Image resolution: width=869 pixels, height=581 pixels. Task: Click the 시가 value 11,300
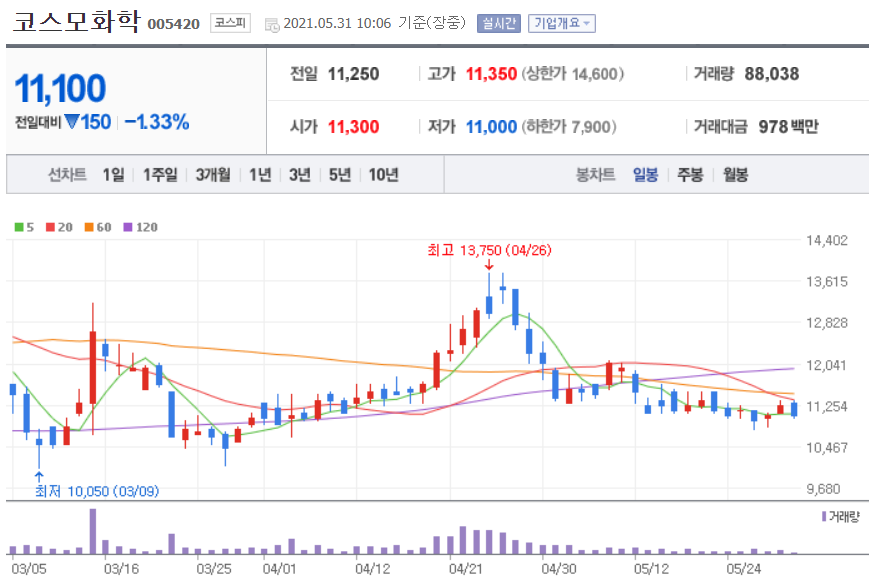[353, 127]
